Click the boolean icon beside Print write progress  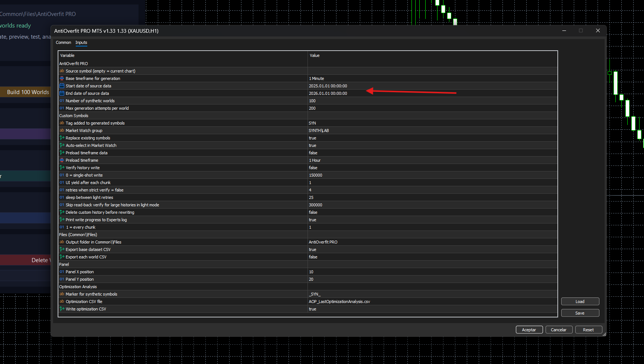pos(62,220)
